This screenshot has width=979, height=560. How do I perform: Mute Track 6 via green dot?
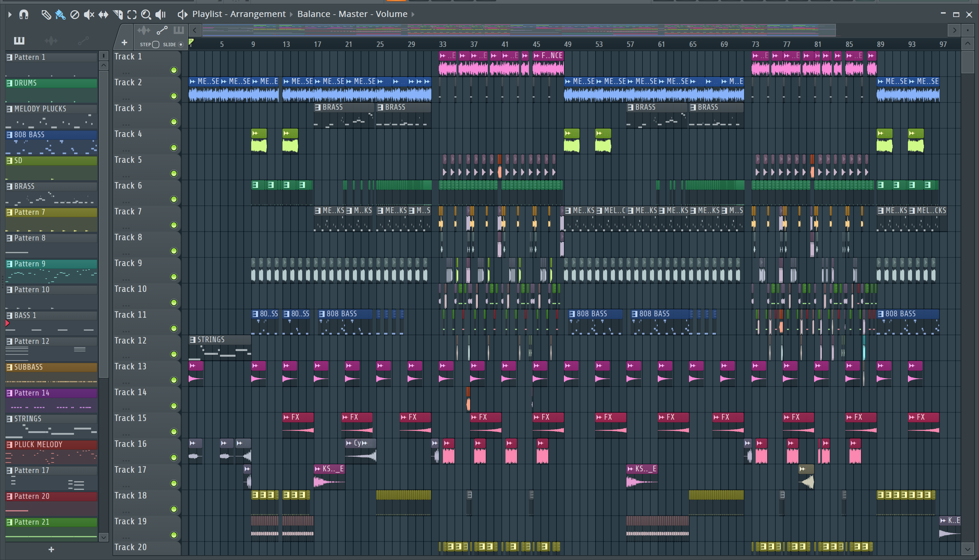(x=174, y=199)
